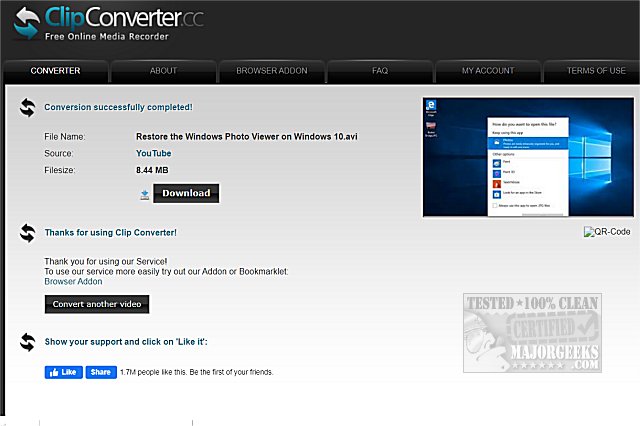Open the MY ACCOUNT tab
The height and width of the screenshot is (426, 640).
488,71
